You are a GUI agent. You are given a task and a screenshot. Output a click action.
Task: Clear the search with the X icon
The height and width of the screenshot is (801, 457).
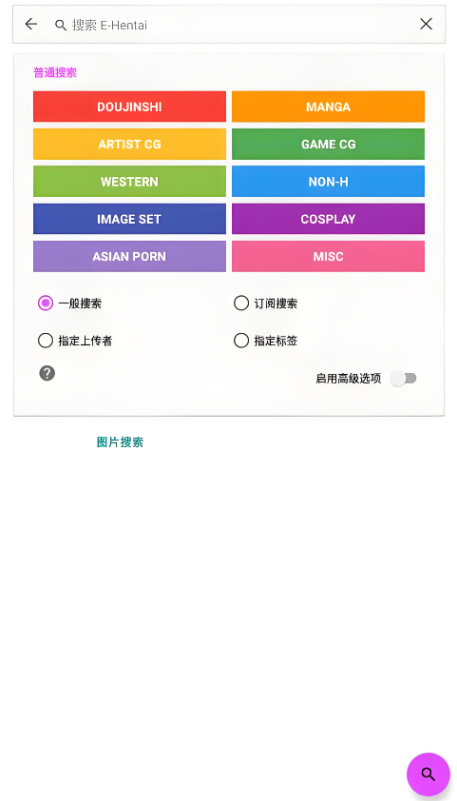pos(426,24)
